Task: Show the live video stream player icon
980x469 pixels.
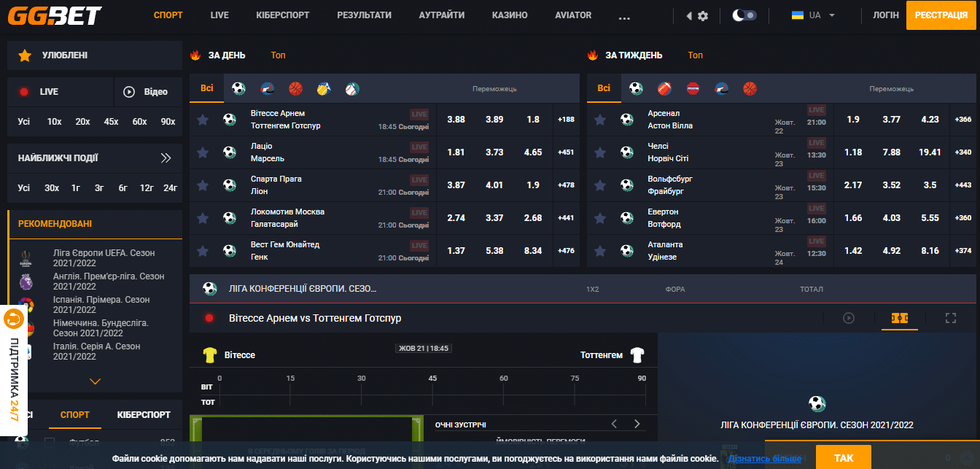Action: click(x=849, y=318)
